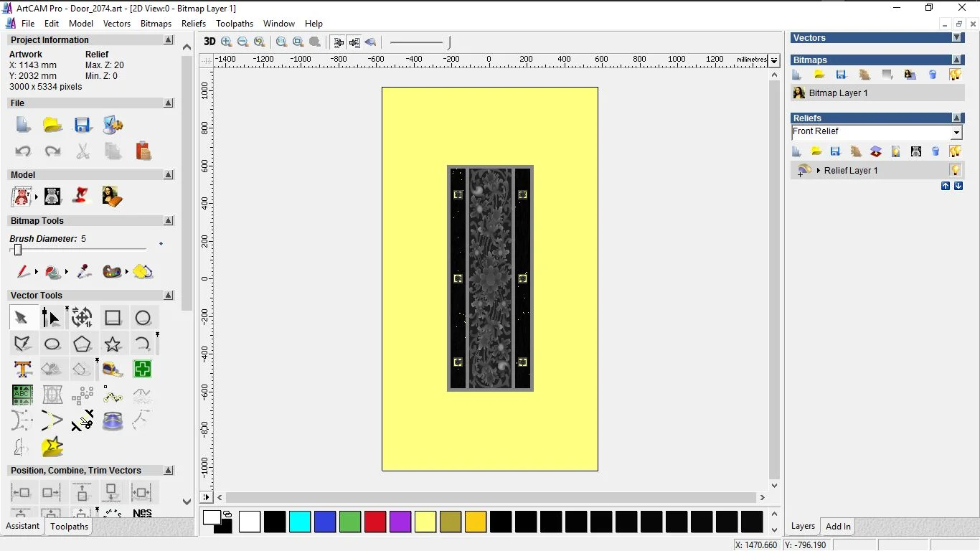The image size is (980, 551).
Task: Toggle all relief layers visibility
Action: (x=955, y=151)
